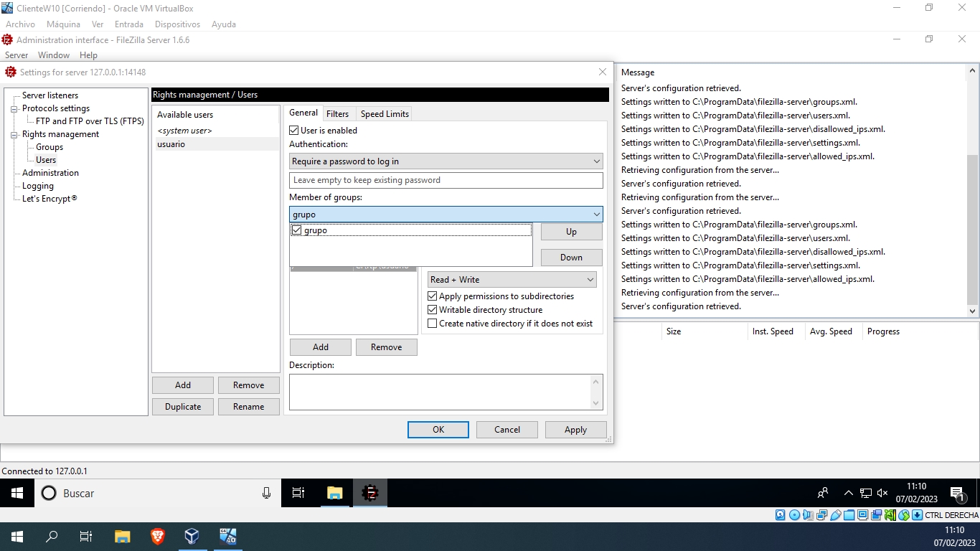Launch Brave browser from host taskbar

[157, 537]
